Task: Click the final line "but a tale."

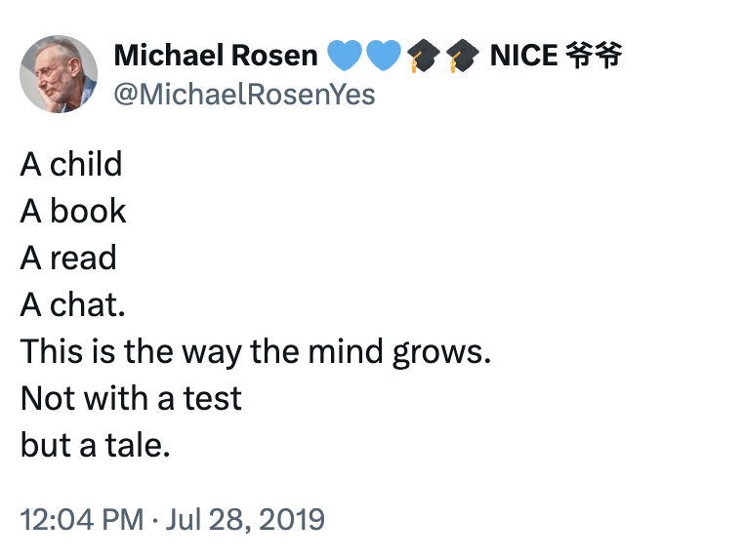Action: pyautogui.click(x=96, y=445)
